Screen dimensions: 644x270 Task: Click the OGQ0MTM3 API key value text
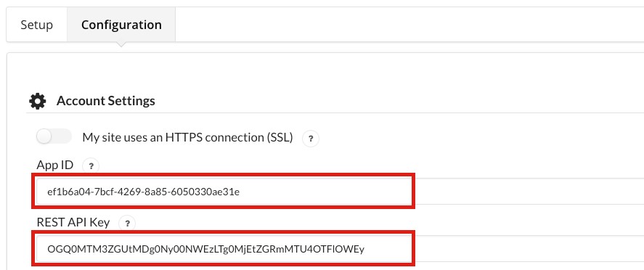pos(205,249)
